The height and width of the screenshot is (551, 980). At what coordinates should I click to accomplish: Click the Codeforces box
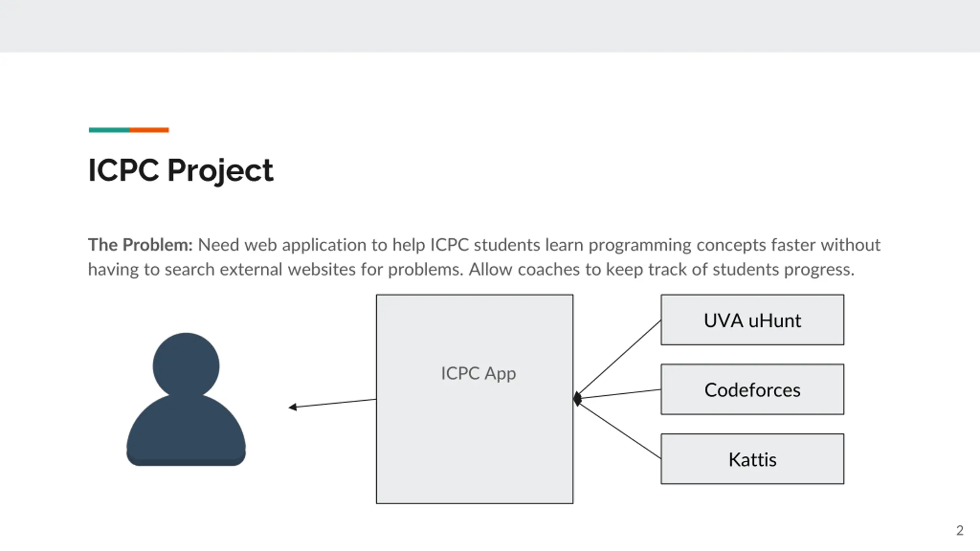point(752,389)
